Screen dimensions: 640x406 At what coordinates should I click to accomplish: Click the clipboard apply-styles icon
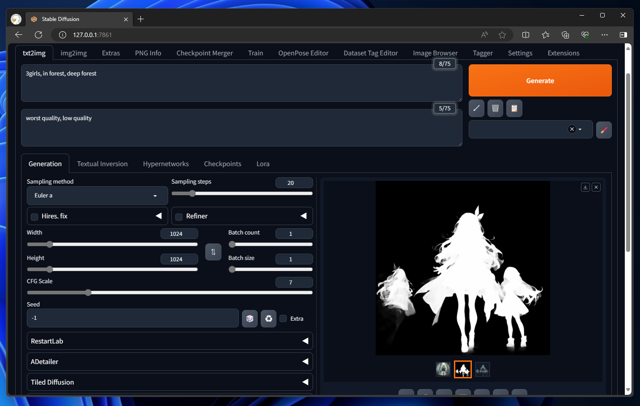[514, 108]
